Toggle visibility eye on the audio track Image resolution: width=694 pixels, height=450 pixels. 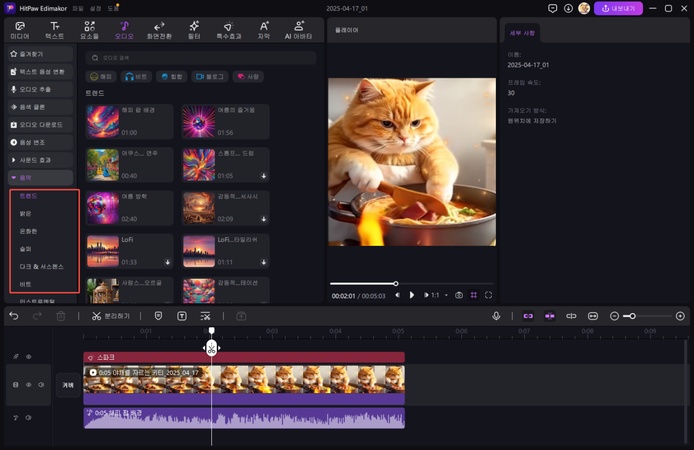[28, 417]
